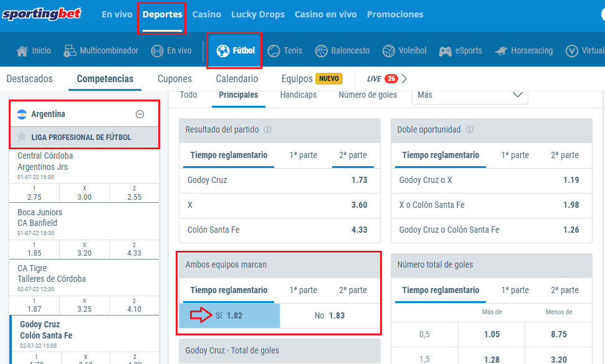The height and width of the screenshot is (364, 605).
Task: Bet on Talleres de Córdoba at 4.10
Action: click(x=135, y=305)
